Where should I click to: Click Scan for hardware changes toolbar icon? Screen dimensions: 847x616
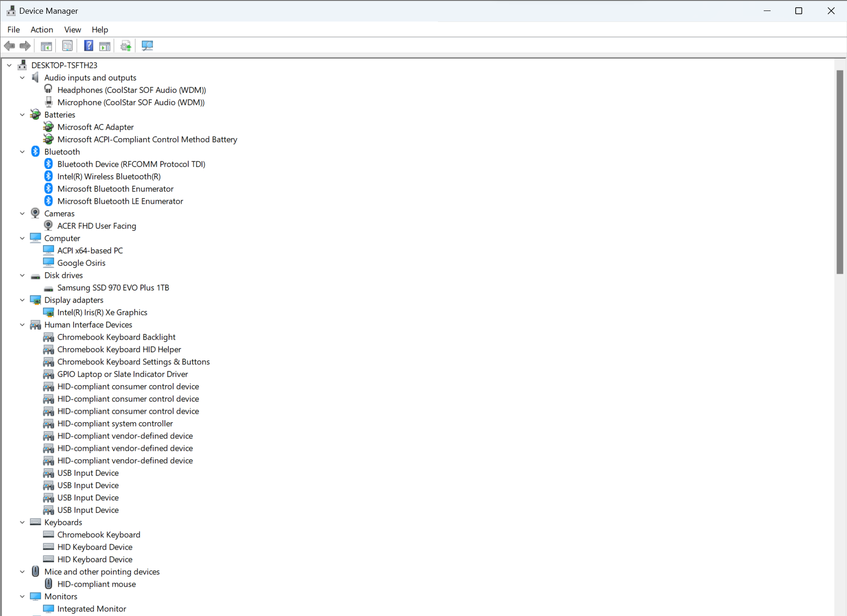click(147, 46)
